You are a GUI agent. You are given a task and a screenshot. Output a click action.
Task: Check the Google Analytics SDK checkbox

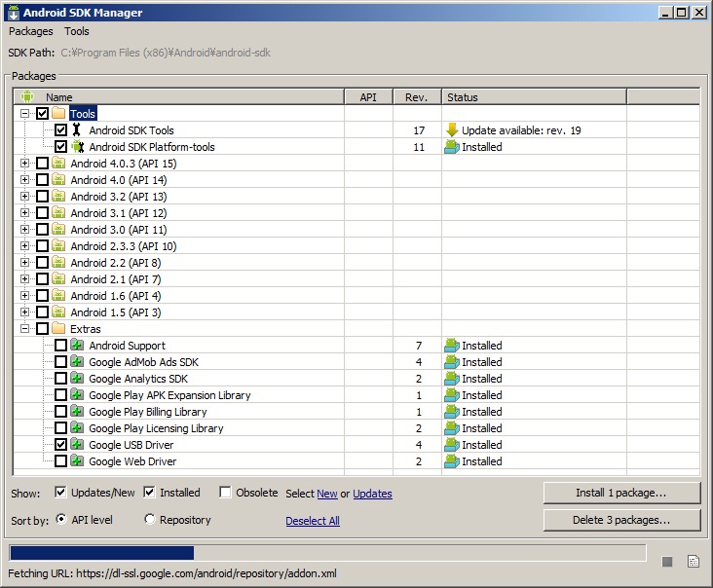coord(61,378)
